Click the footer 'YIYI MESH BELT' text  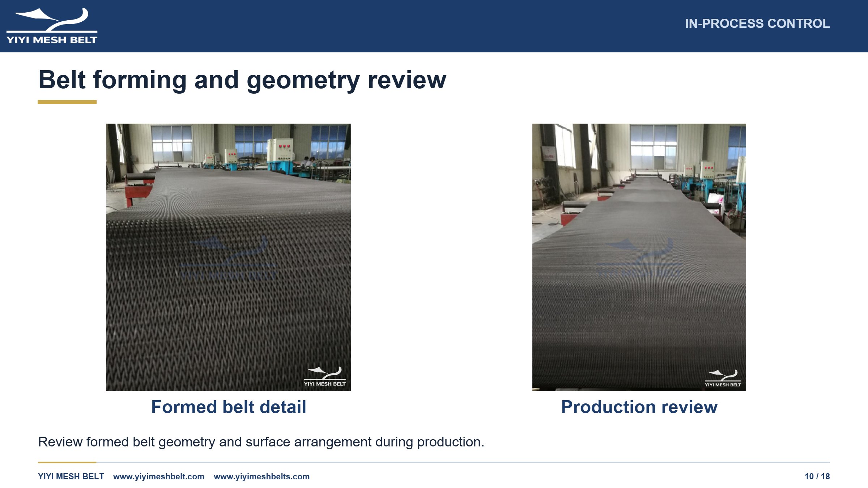71,476
